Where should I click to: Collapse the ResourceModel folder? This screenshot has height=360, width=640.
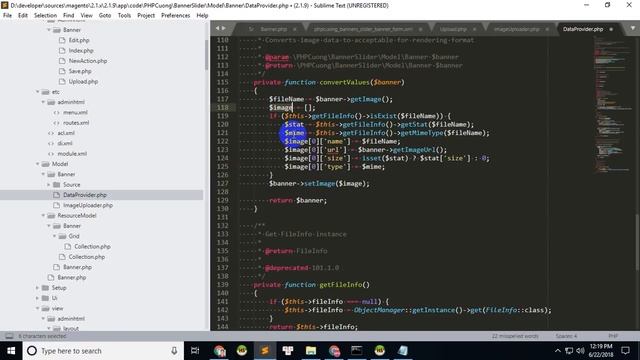[43, 216]
